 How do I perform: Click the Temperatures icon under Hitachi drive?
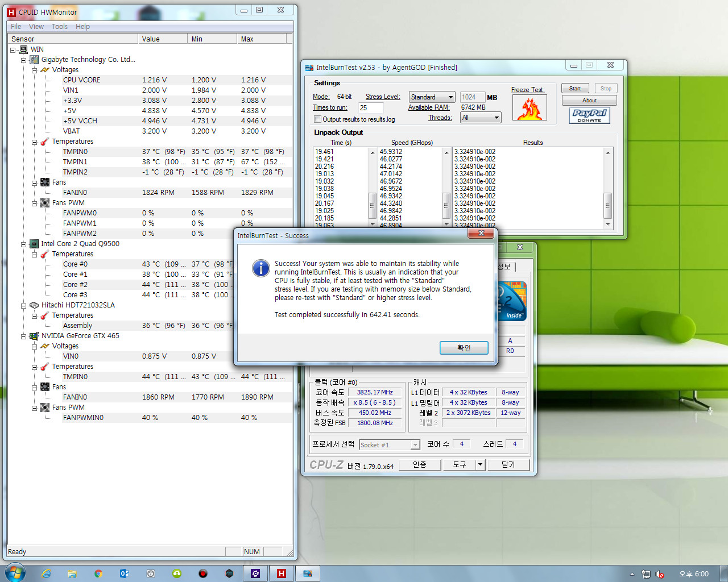[45, 315]
